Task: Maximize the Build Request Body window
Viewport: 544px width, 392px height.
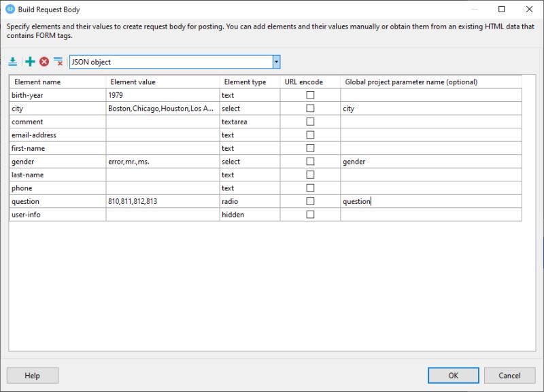Action: [501, 9]
